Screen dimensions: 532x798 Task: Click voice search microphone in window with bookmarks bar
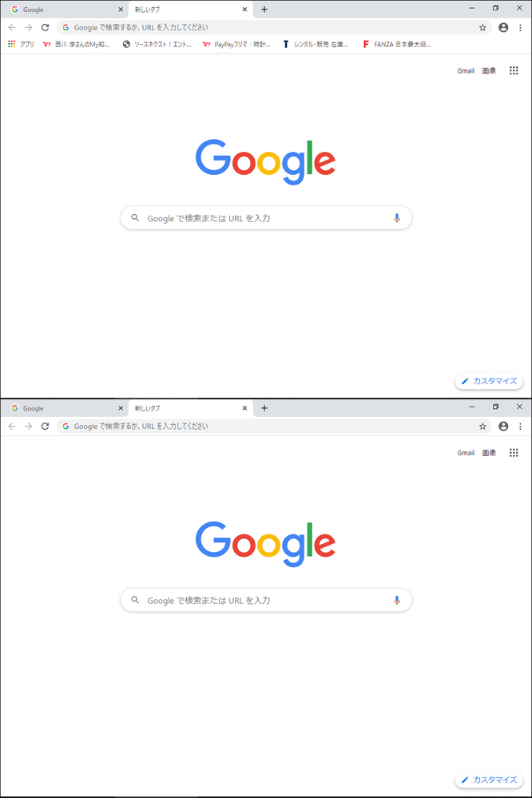click(396, 218)
